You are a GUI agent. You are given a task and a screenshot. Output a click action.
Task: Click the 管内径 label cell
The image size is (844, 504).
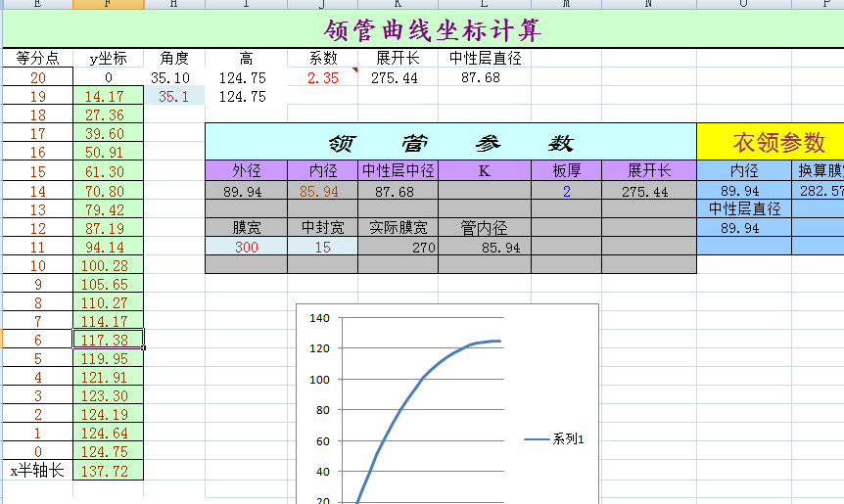485,228
